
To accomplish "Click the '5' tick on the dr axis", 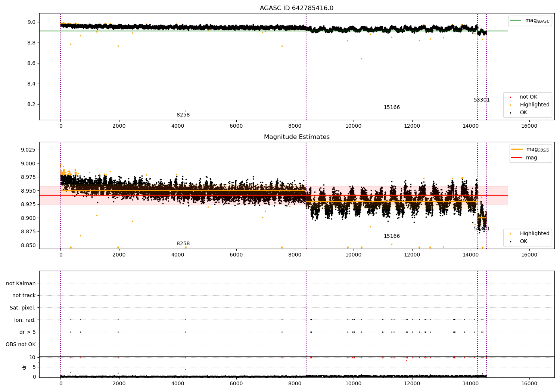I will pyautogui.click(x=34, y=367).
